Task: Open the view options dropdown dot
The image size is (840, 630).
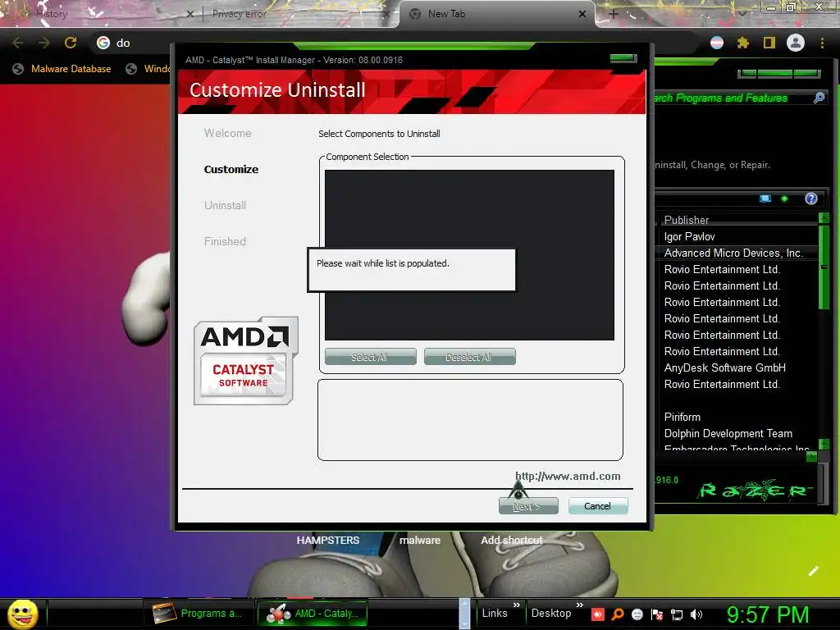Action: 784,199
